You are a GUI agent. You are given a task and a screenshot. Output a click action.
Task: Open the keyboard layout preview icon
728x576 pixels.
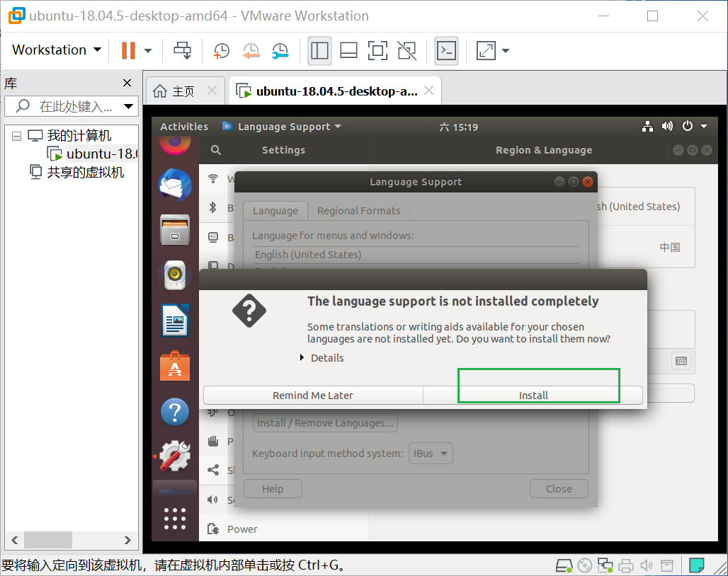[681, 361]
